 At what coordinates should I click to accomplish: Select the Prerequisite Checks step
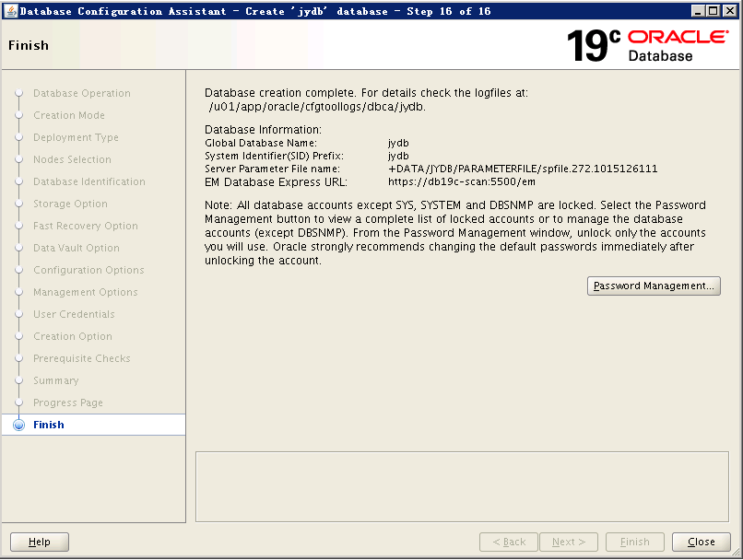(81, 358)
